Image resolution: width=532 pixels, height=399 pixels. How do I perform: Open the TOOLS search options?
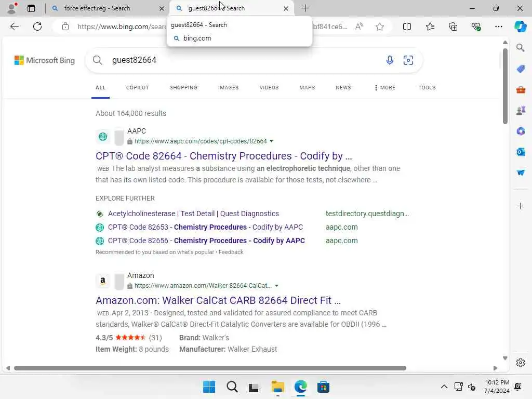427,87
